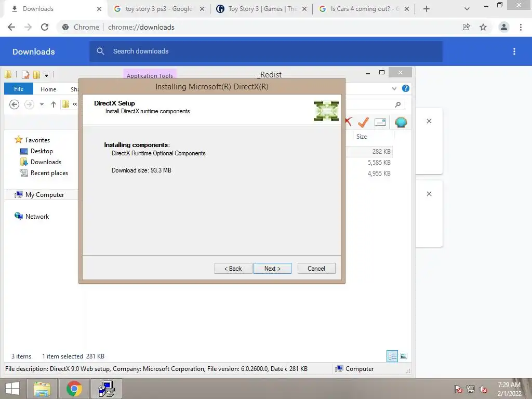Screen dimensions: 532x399
Task: Select the file sized 5,585 KB
Action: tap(379, 163)
